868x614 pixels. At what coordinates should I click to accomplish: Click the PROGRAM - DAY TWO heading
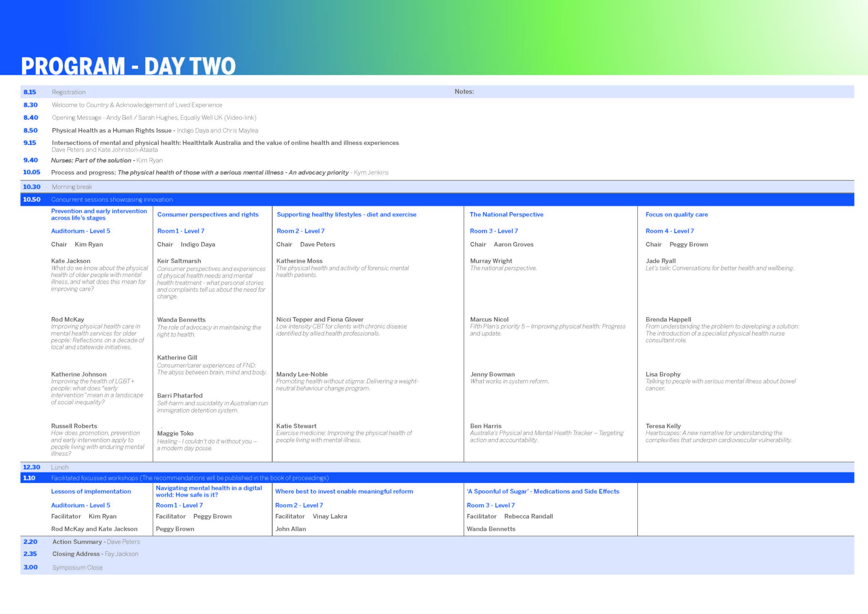click(128, 66)
